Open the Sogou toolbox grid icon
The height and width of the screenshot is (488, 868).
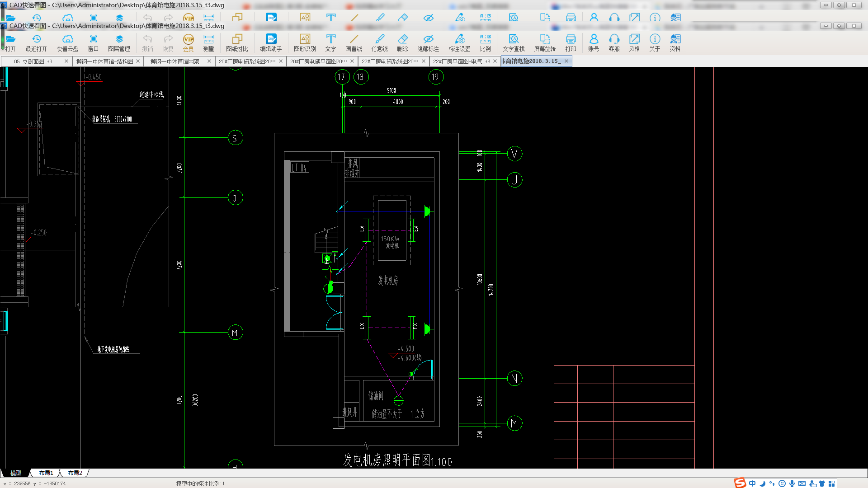click(x=831, y=483)
